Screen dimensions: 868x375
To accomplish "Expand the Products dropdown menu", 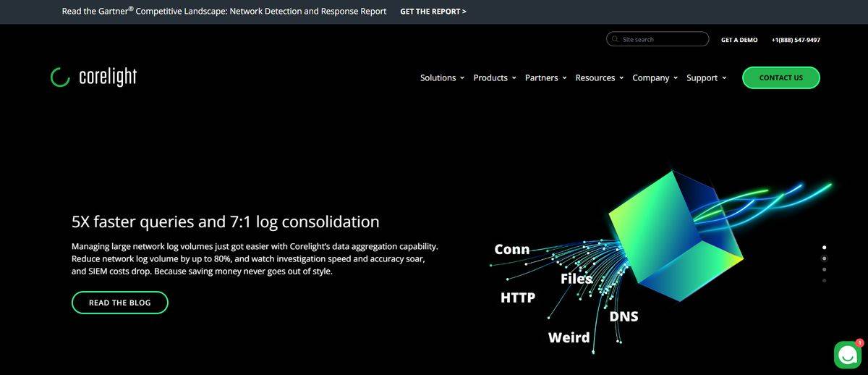I will (494, 78).
